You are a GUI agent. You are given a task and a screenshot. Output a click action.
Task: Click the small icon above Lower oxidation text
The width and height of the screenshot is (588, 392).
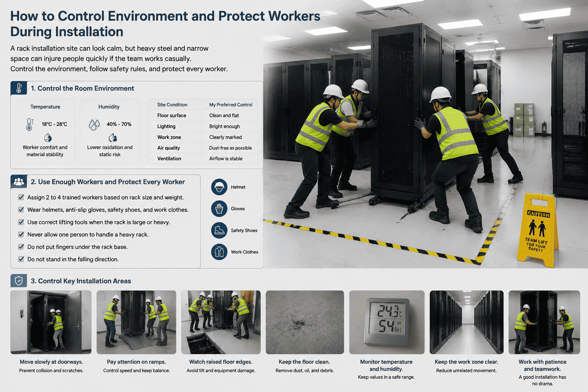coord(113,138)
